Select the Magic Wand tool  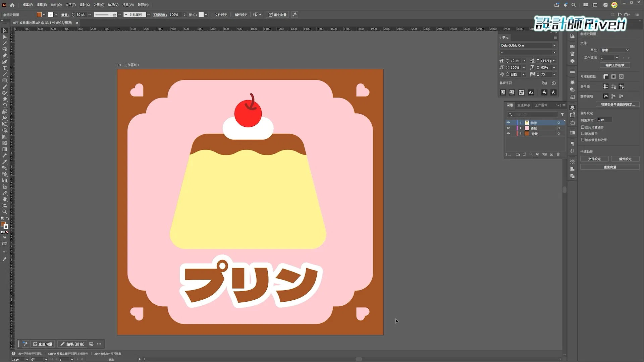pos(5,43)
